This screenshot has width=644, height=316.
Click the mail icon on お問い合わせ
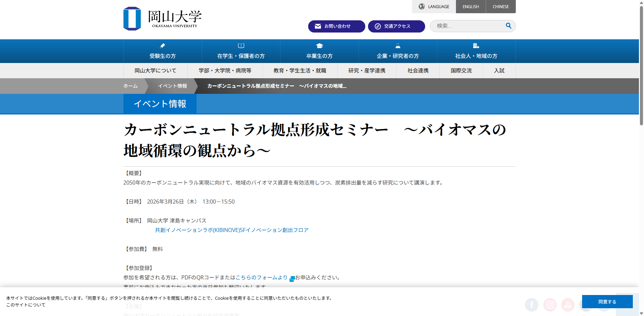(317, 26)
